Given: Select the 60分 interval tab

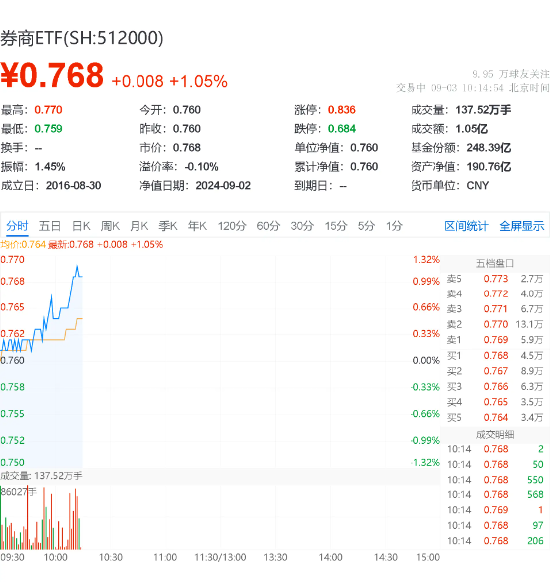Looking at the screenshot, I should [x=268, y=226].
